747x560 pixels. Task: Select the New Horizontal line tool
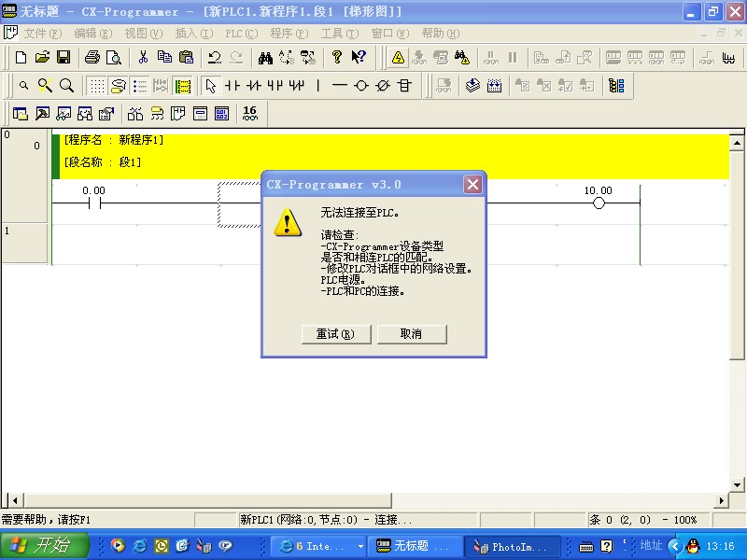coord(339,86)
